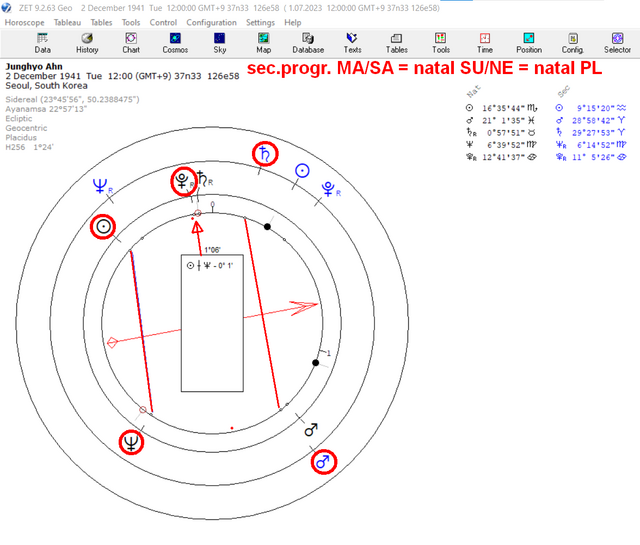Viewport: 640px width, 545px height.
Task: Open the Database toolbar icon
Action: point(308,43)
